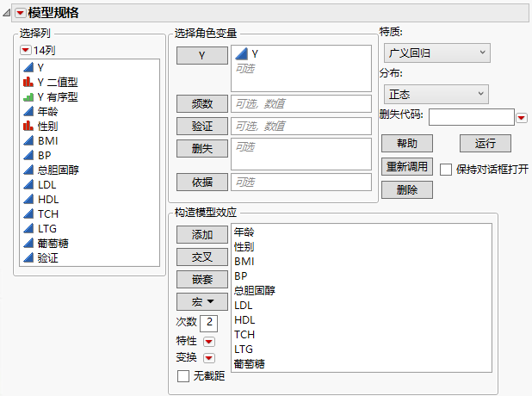
Task: Select BMI in model effects list
Action: point(244,262)
